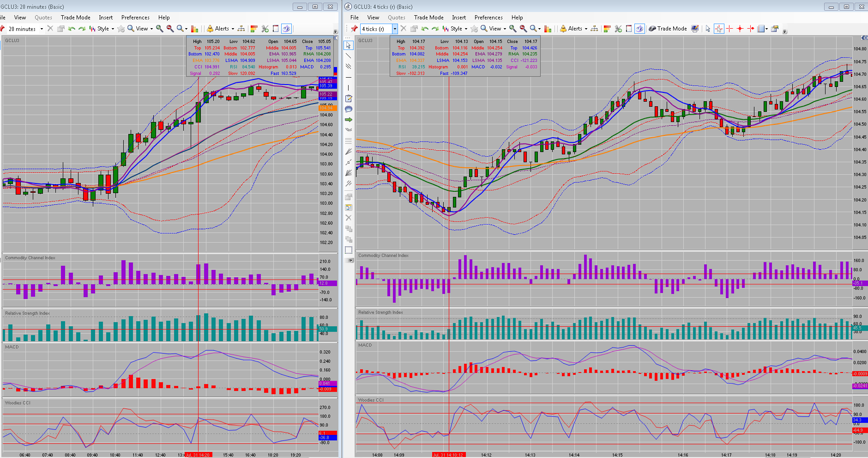Click the orange price tag on 20 minutes axis
The height and width of the screenshot is (458, 868).
(x=328, y=108)
